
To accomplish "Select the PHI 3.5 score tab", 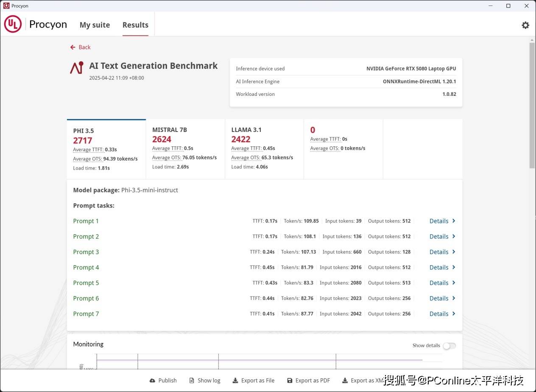I will (106, 148).
